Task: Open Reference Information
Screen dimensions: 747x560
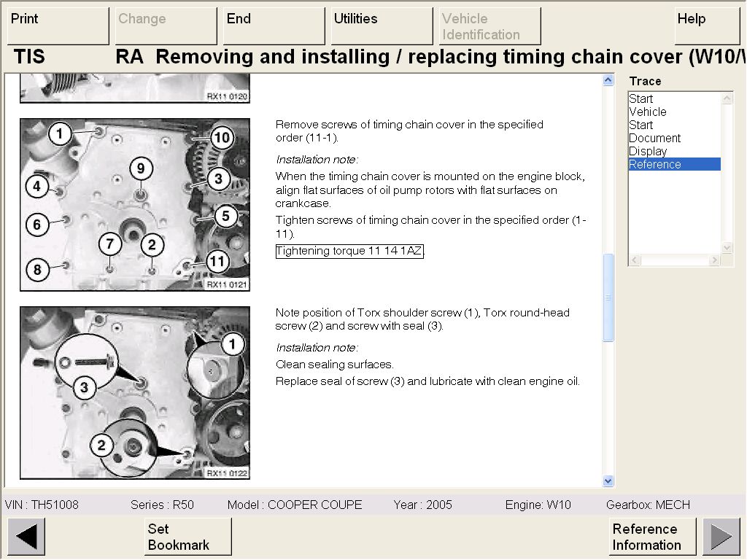Action: (652, 537)
